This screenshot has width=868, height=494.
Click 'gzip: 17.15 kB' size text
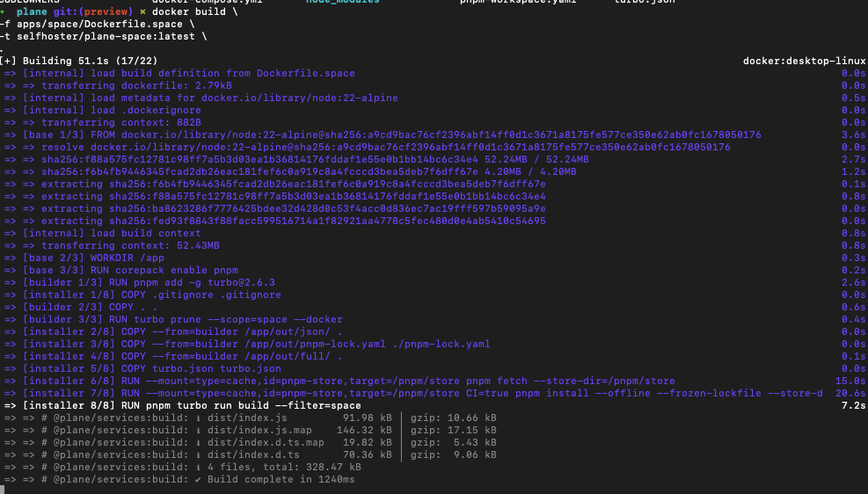click(454, 430)
